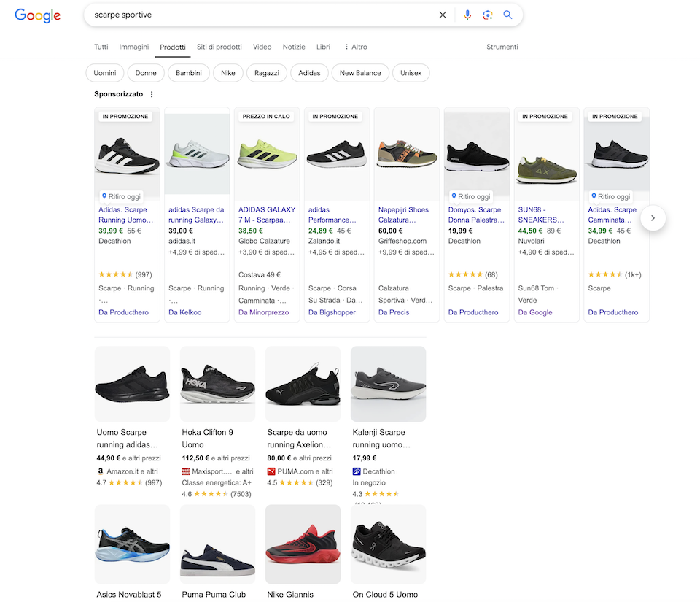
Task: Click Da Google link
Action: pos(534,312)
